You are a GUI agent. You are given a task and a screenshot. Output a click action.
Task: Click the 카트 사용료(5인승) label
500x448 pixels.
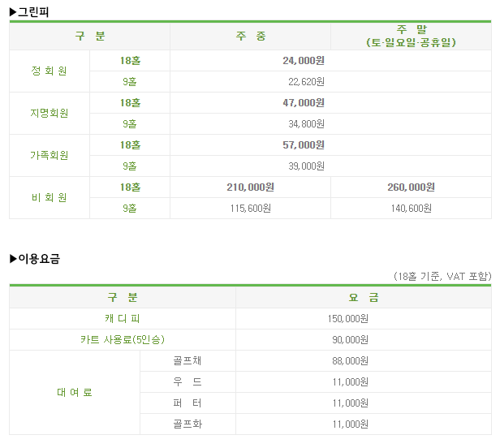click(x=122, y=339)
